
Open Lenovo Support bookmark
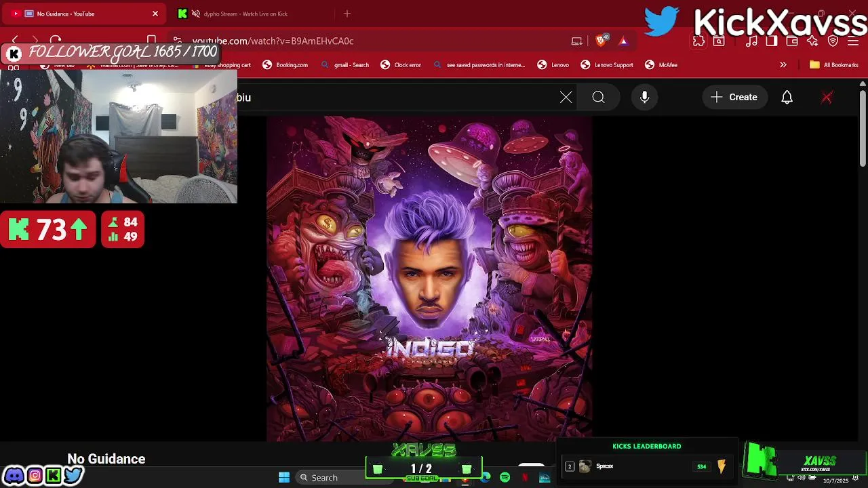click(607, 65)
